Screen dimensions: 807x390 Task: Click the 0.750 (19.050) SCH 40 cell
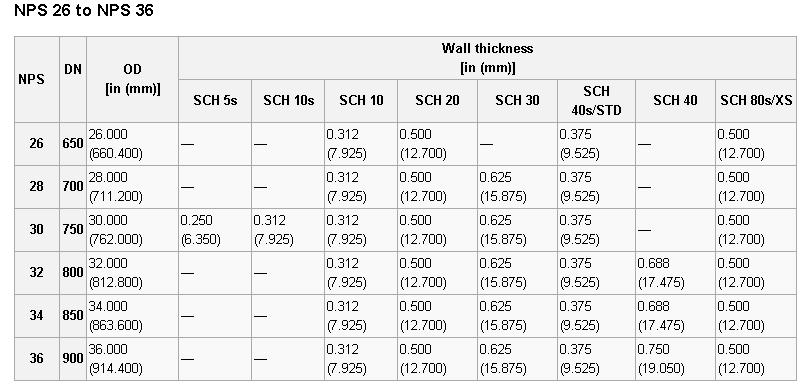[675, 359]
